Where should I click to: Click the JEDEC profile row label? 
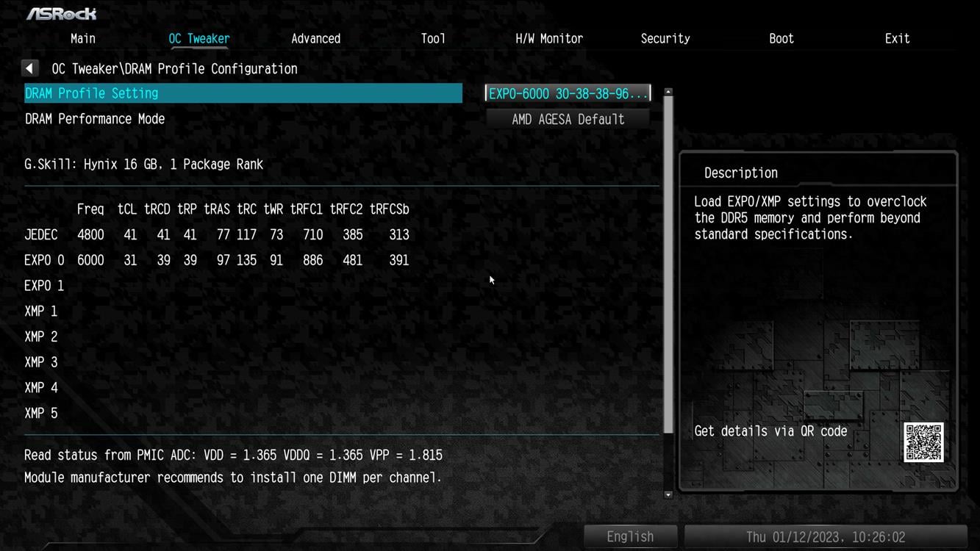pos(41,235)
